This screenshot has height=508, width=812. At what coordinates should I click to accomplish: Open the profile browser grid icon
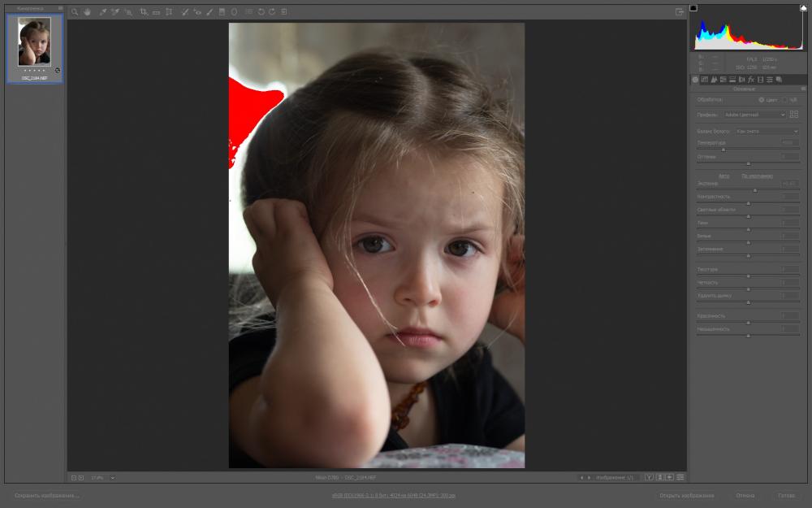pos(794,115)
